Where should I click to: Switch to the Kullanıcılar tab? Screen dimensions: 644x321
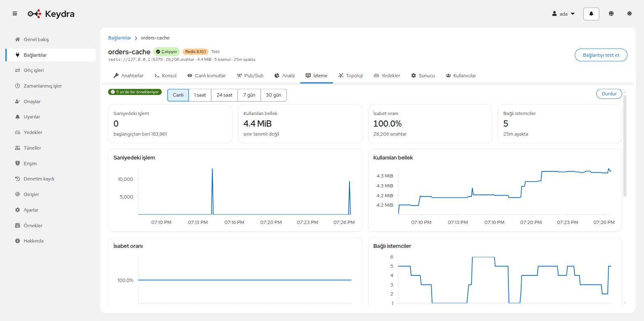pyautogui.click(x=461, y=76)
